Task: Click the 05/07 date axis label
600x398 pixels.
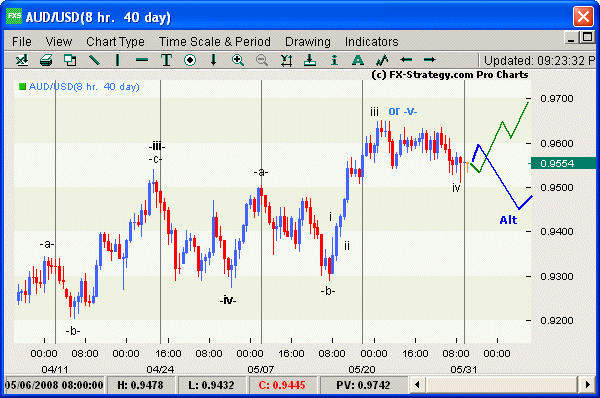Action: coord(261,369)
